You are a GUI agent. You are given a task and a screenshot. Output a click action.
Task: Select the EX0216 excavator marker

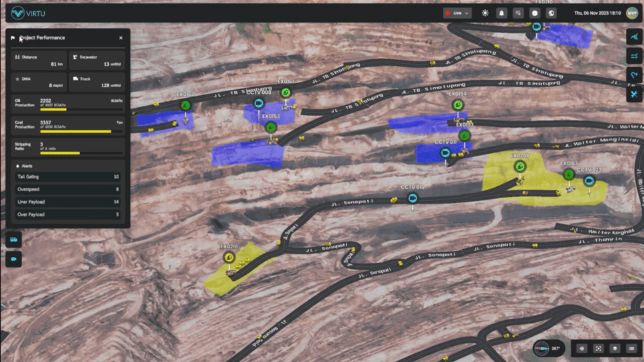click(x=229, y=257)
